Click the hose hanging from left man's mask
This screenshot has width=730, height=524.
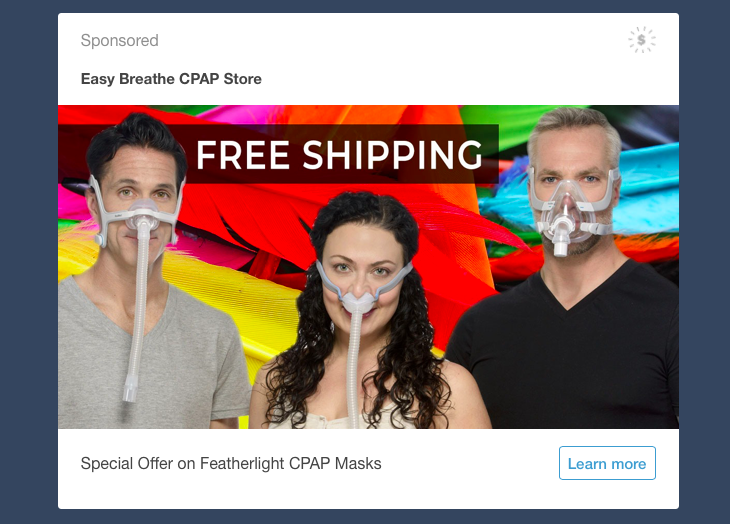coord(138,316)
